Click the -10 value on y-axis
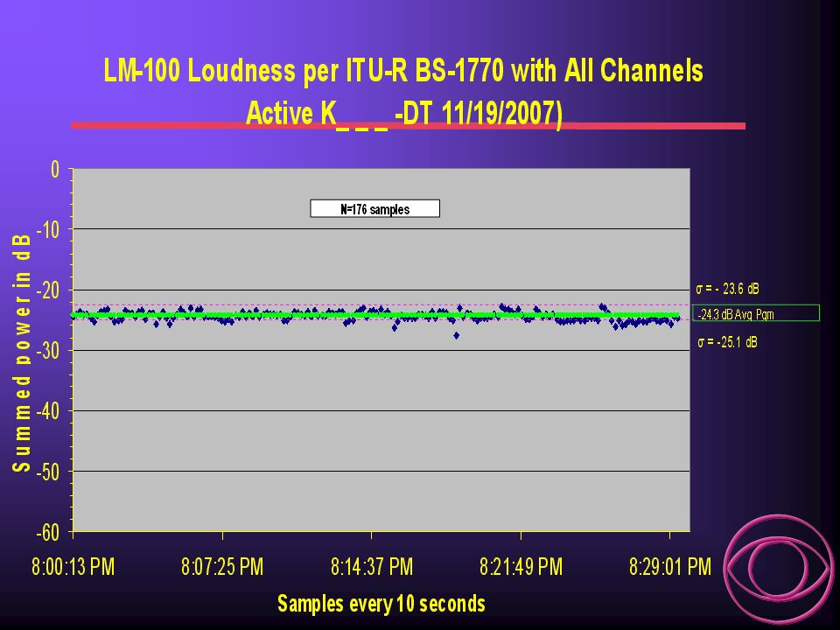 [48, 230]
